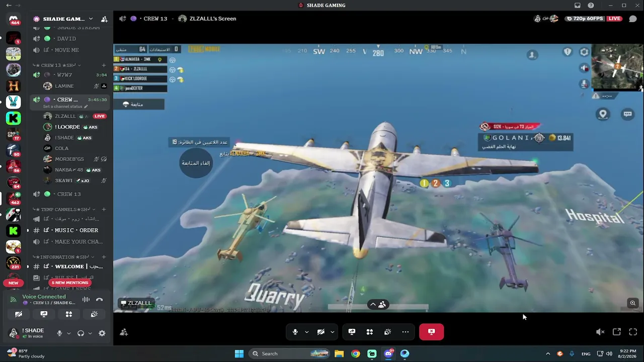Image resolution: width=644 pixels, height=362 pixels.
Task: Open Discord inbox in title bar
Action: coord(578,6)
